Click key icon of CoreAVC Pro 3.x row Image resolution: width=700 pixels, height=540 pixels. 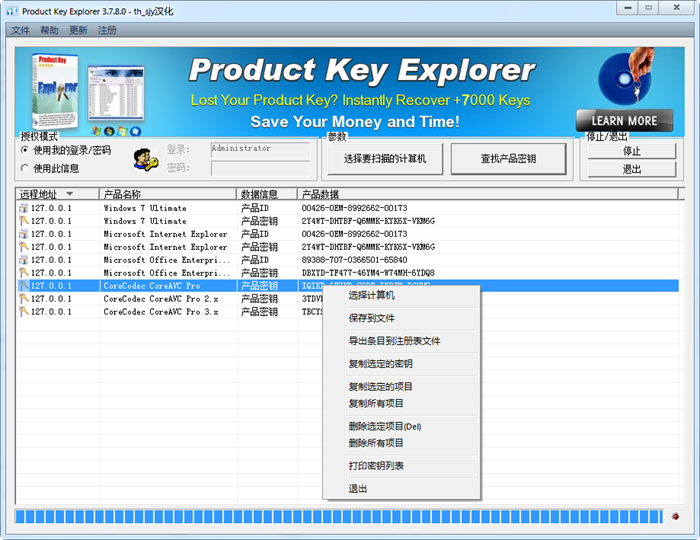[x=23, y=312]
